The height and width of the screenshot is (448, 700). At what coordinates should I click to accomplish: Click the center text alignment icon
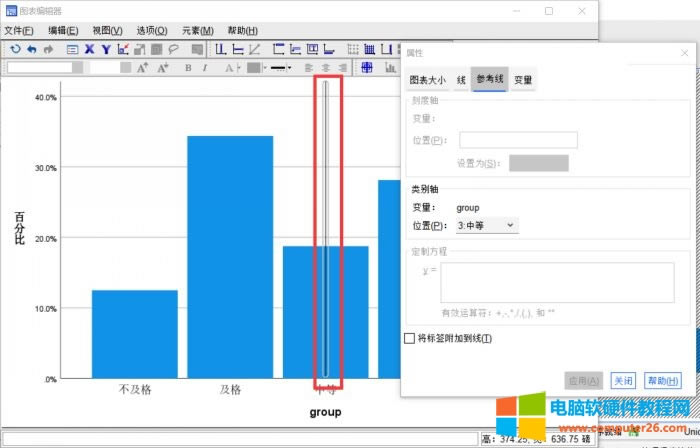click(x=326, y=68)
